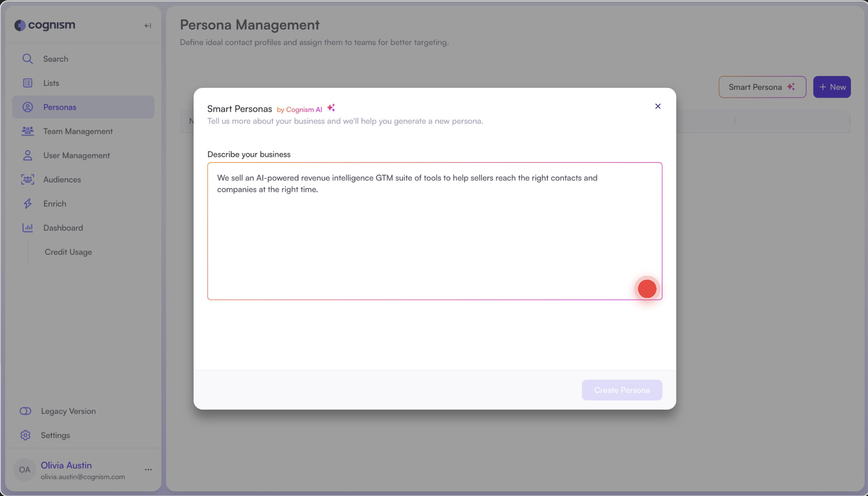Screen dimensions: 868x496
Task: Click the Dashboard bar chart icon
Action: (x=27, y=228)
